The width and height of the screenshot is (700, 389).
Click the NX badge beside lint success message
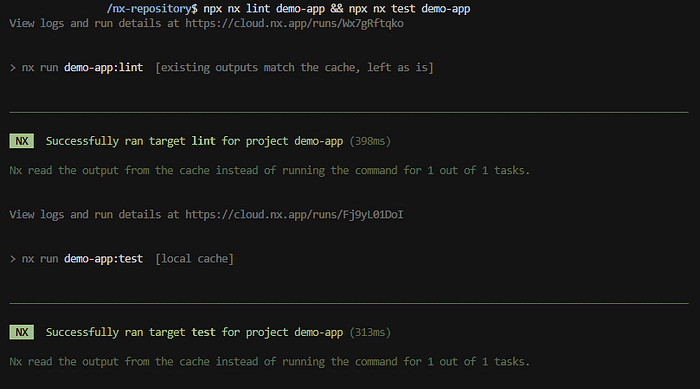21,141
